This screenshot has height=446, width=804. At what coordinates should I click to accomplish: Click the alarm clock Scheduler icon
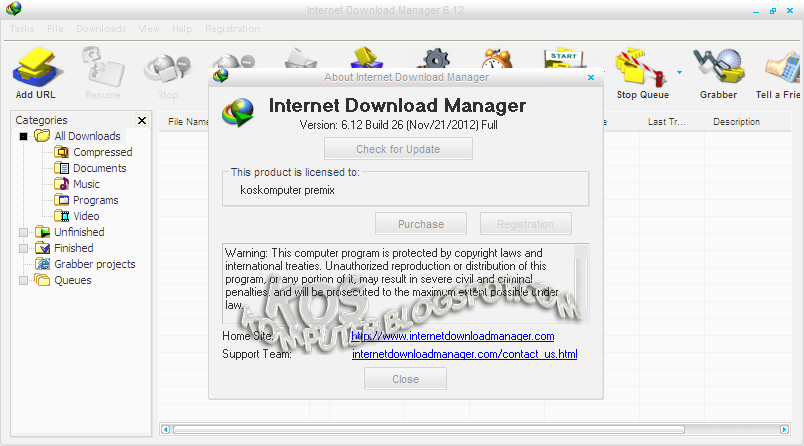[496, 59]
